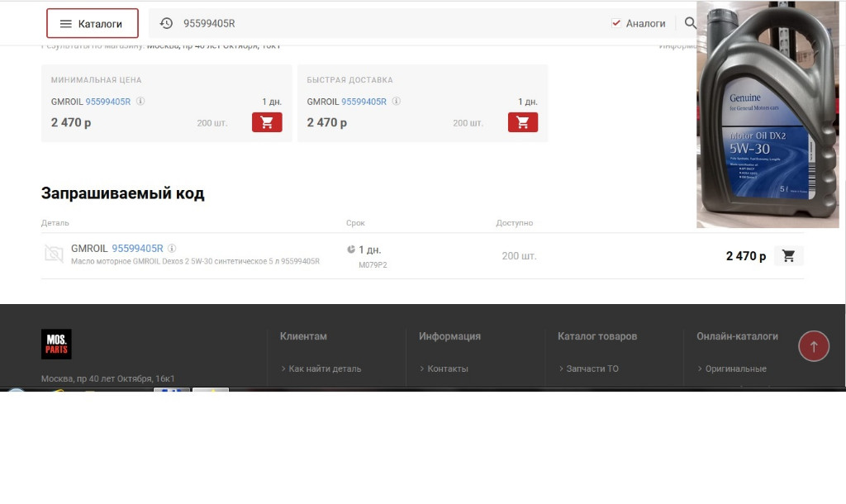Screen dimensions: 846x504
Task: Show info icon in Запрашиваемый код row
Action: pos(172,248)
